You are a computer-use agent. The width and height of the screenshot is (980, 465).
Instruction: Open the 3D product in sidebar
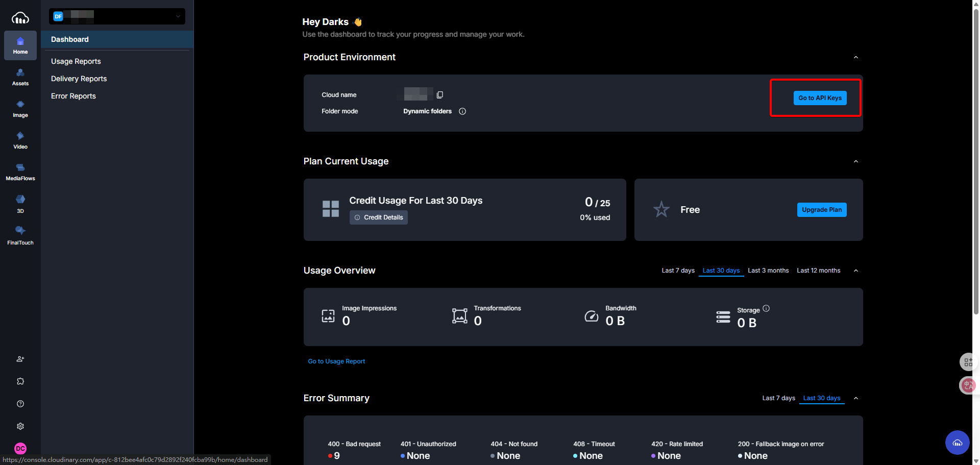pos(20,204)
